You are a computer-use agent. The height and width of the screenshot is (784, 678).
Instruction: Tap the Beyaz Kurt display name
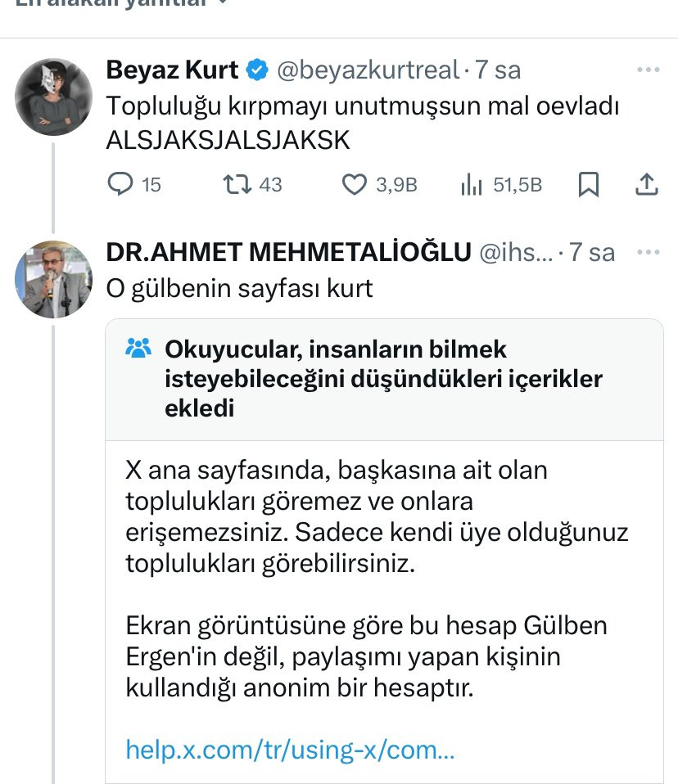click(x=172, y=70)
